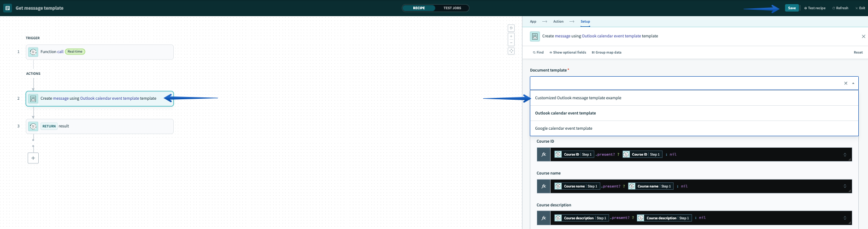Screen dimensions: 868x229
Task: Click the canvas reset view icon
Action: click(511, 28)
